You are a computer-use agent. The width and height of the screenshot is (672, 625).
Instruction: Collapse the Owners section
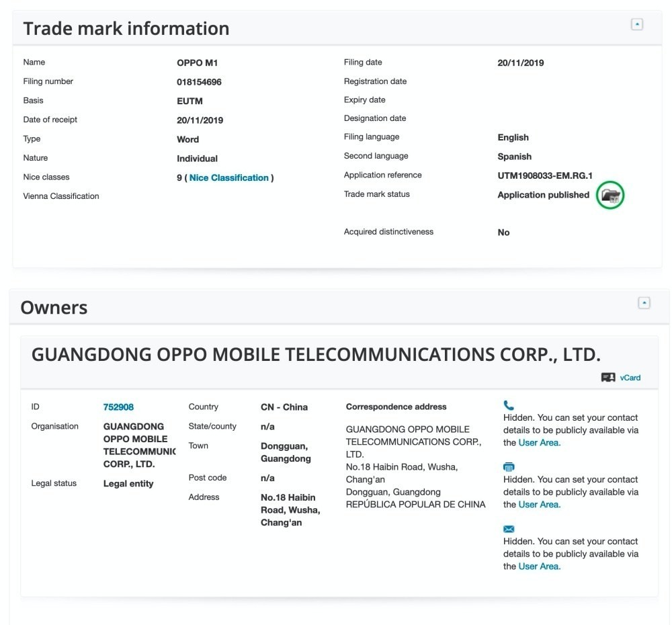pyautogui.click(x=644, y=303)
